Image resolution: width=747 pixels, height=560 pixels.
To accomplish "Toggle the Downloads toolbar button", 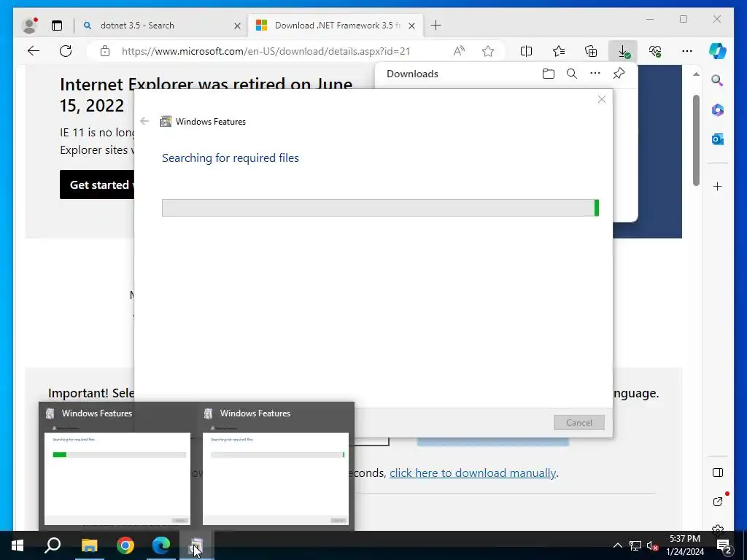I will click(623, 51).
